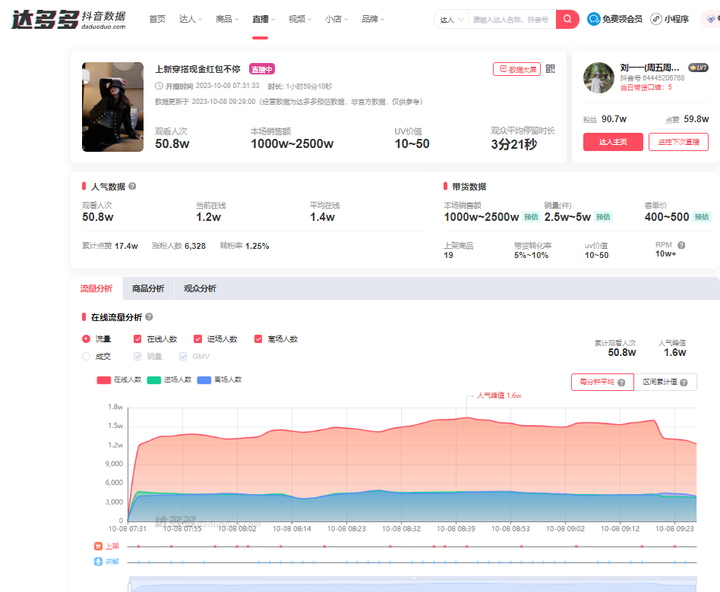Click the 免费领会员 chat icon

tap(594, 19)
